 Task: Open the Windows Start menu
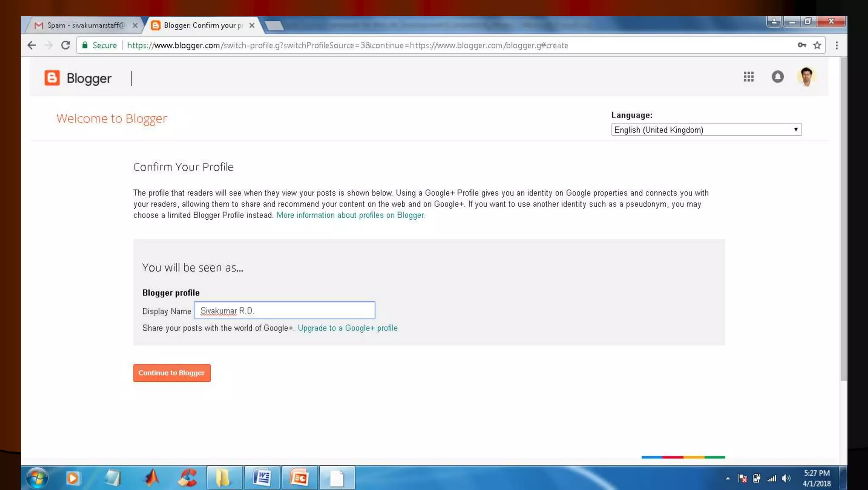click(37, 478)
